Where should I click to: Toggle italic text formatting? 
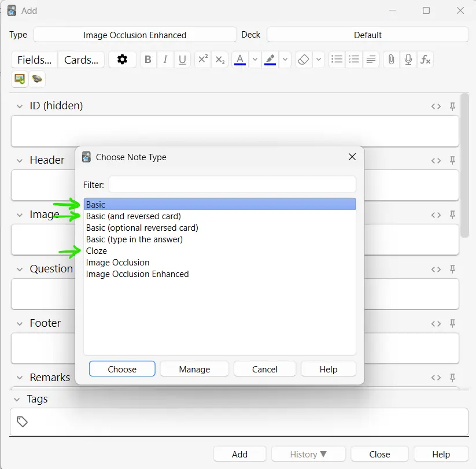pyautogui.click(x=165, y=60)
